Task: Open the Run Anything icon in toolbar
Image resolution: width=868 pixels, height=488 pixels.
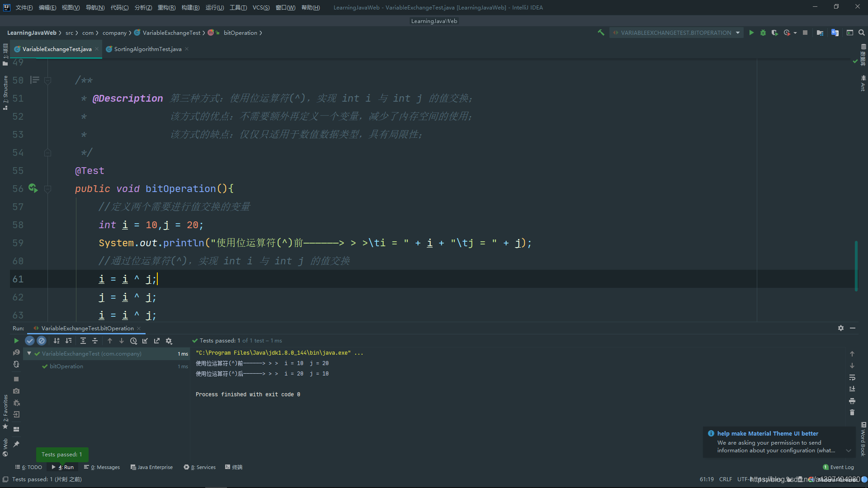Action: click(x=850, y=33)
